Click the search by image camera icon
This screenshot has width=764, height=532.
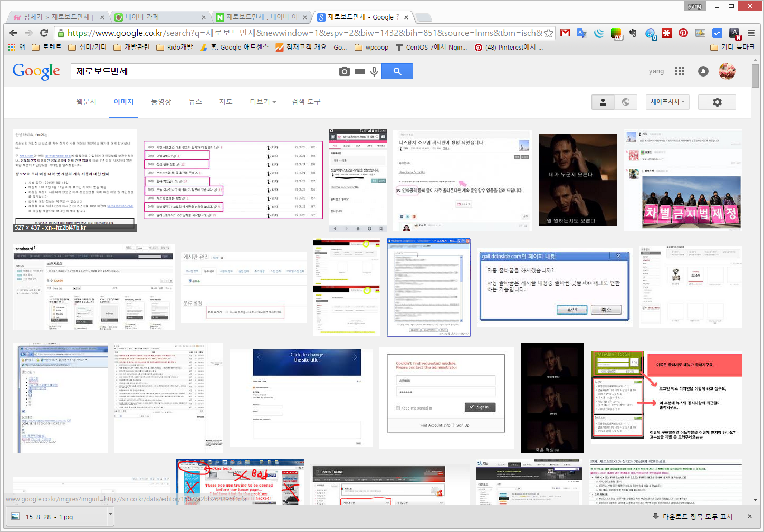click(345, 71)
